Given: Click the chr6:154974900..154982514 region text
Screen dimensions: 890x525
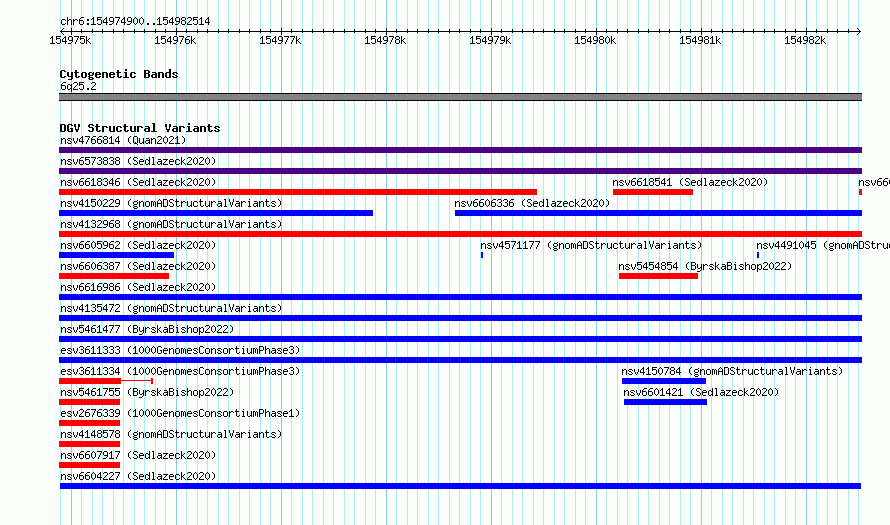Looking at the screenshot, I should click(135, 21).
